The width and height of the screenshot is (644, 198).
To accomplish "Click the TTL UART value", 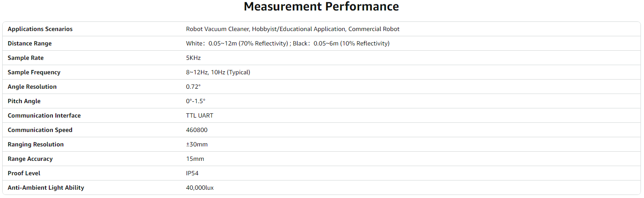I will 199,116.
